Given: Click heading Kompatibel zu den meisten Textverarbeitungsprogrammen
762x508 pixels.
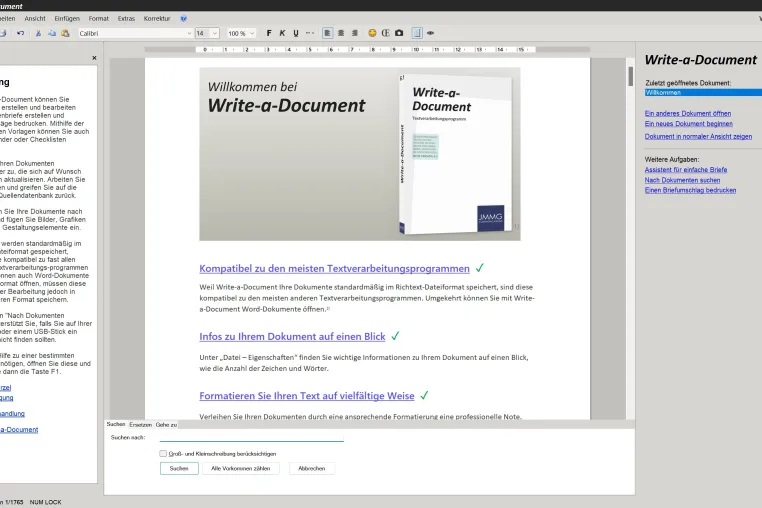Looking at the screenshot, I should coord(334,268).
